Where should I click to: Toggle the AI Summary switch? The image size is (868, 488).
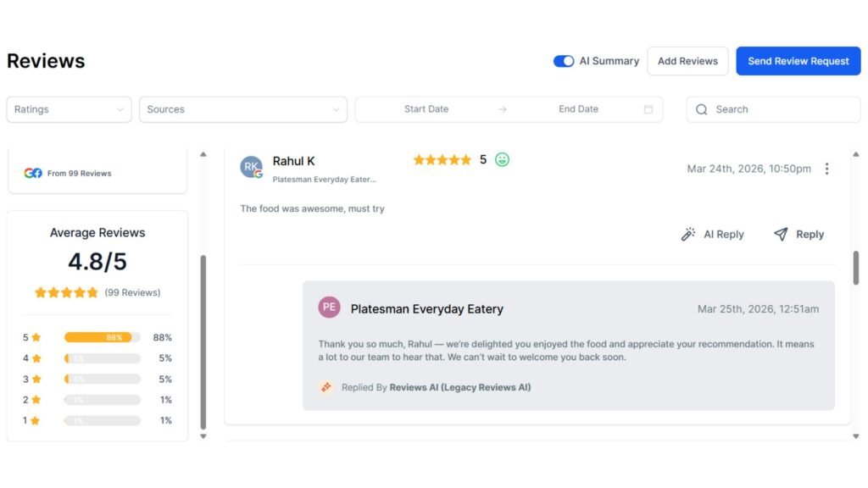click(564, 61)
